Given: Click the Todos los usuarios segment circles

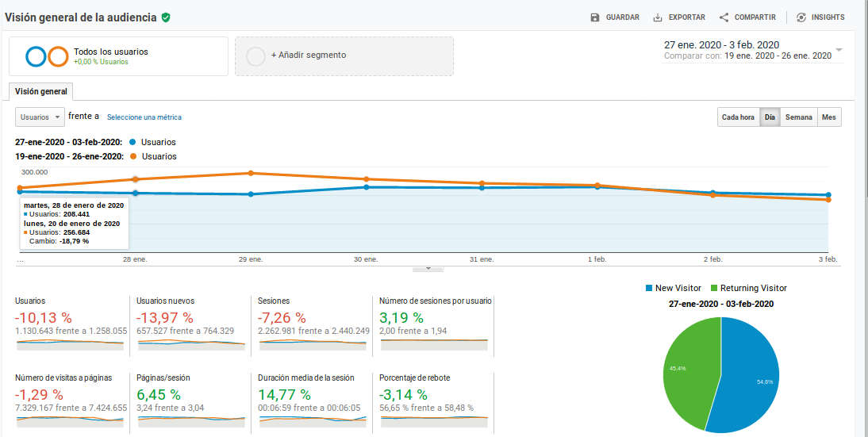Looking at the screenshot, I should coord(46,56).
